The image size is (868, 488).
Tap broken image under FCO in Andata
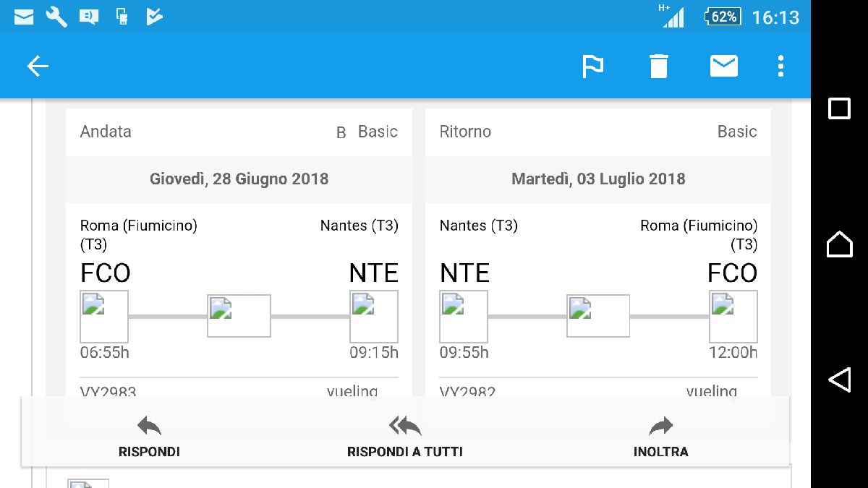coord(104,317)
